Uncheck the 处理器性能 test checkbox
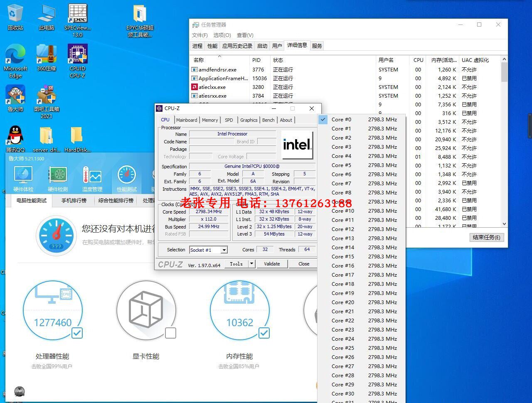 (77, 333)
